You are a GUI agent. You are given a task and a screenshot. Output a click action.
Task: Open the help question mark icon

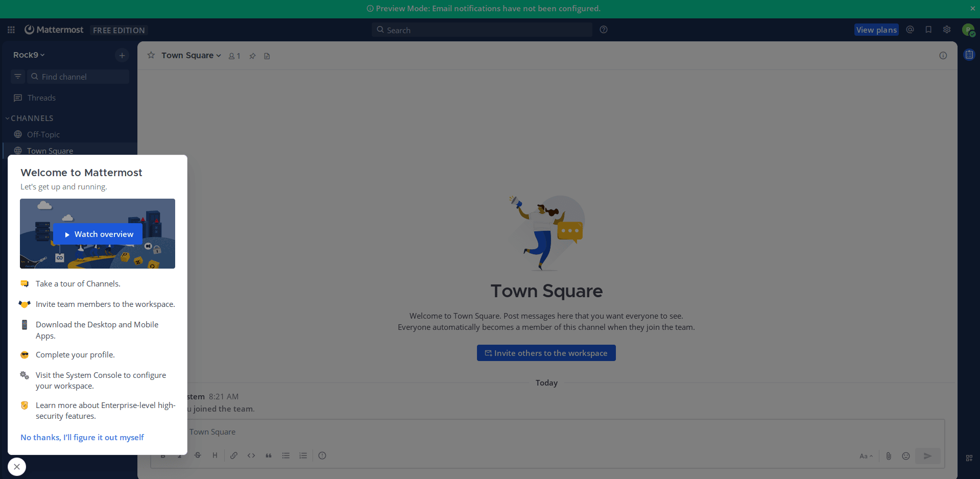(604, 30)
